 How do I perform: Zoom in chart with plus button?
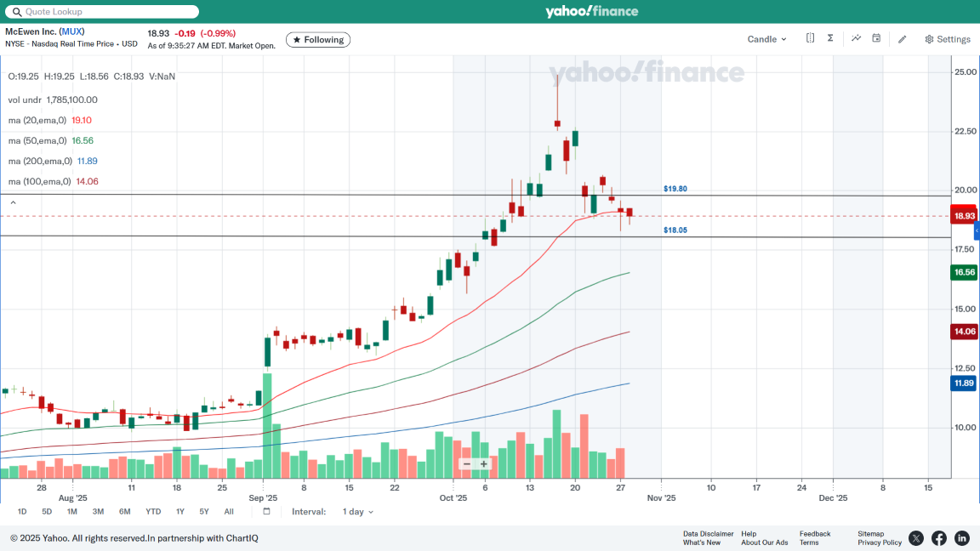pyautogui.click(x=484, y=464)
